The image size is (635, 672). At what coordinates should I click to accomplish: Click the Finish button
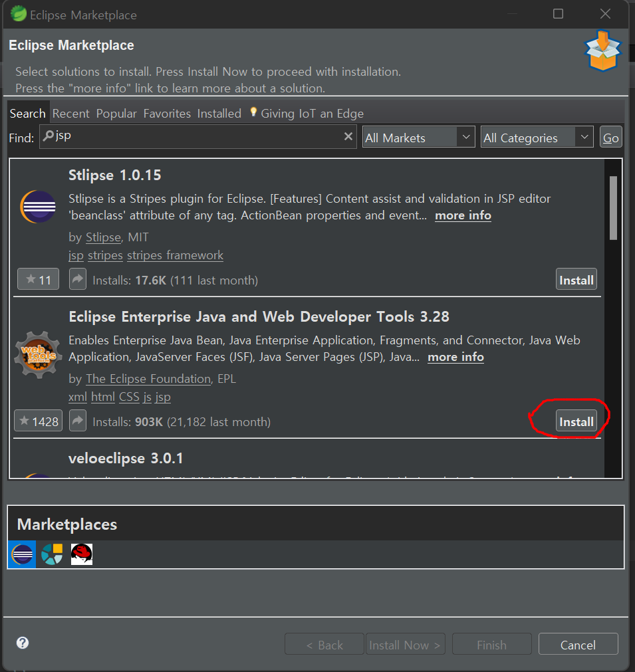pos(492,644)
